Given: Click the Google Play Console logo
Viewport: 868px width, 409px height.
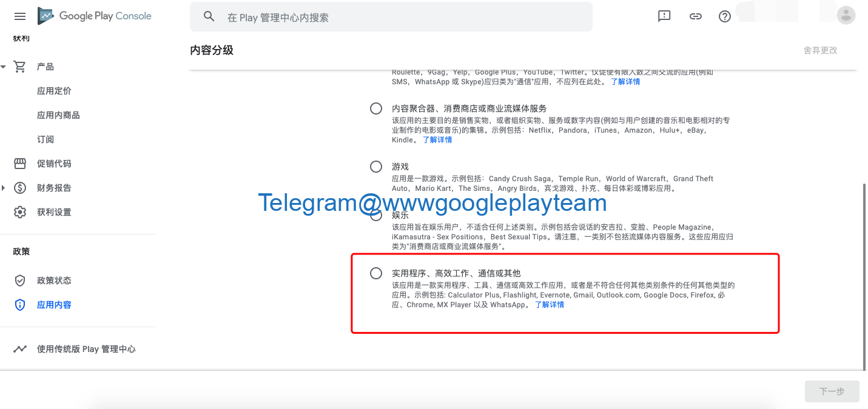Looking at the screenshot, I should [95, 16].
